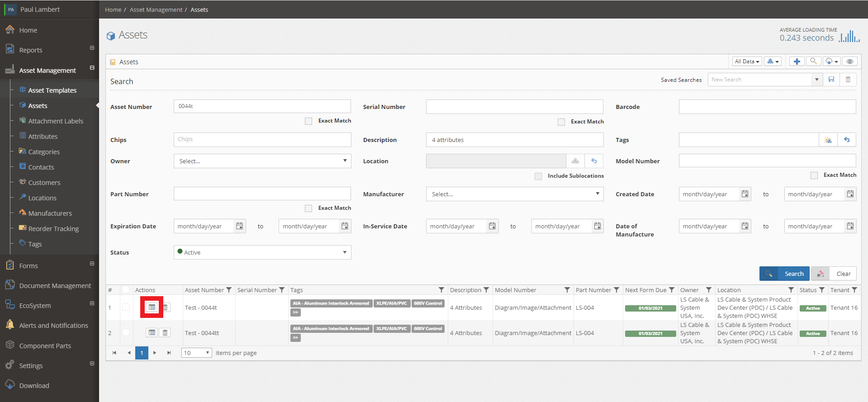868x402 pixels.
Task: Click the eye view toolbar icon
Action: [850, 61]
